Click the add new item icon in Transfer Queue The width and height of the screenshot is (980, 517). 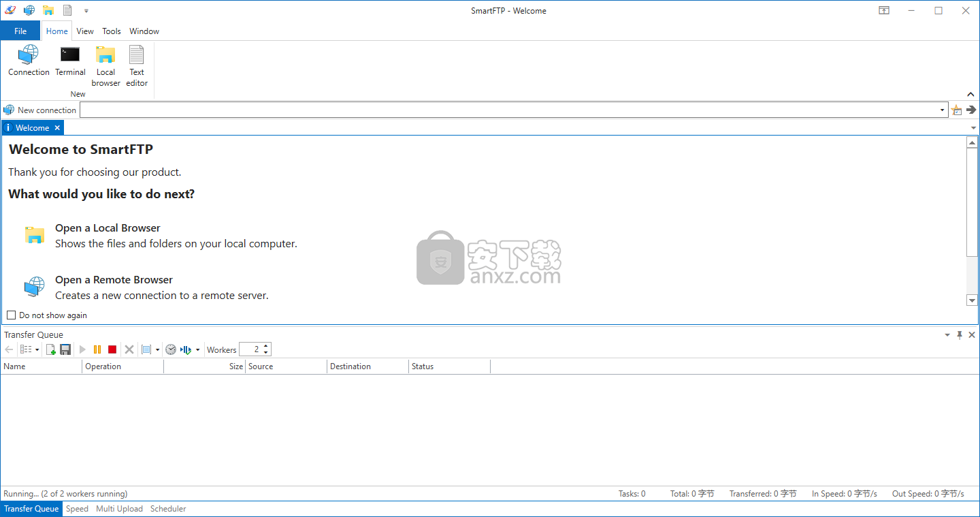point(50,349)
